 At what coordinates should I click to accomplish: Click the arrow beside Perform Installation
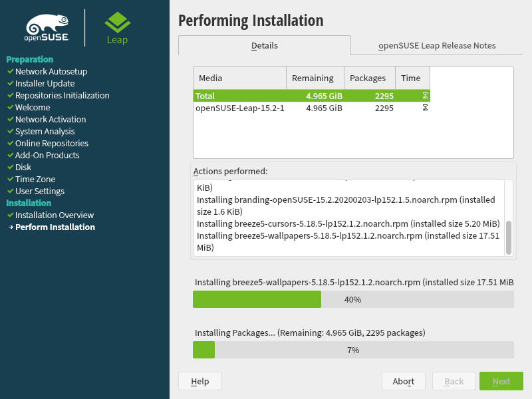tap(11, 227)
